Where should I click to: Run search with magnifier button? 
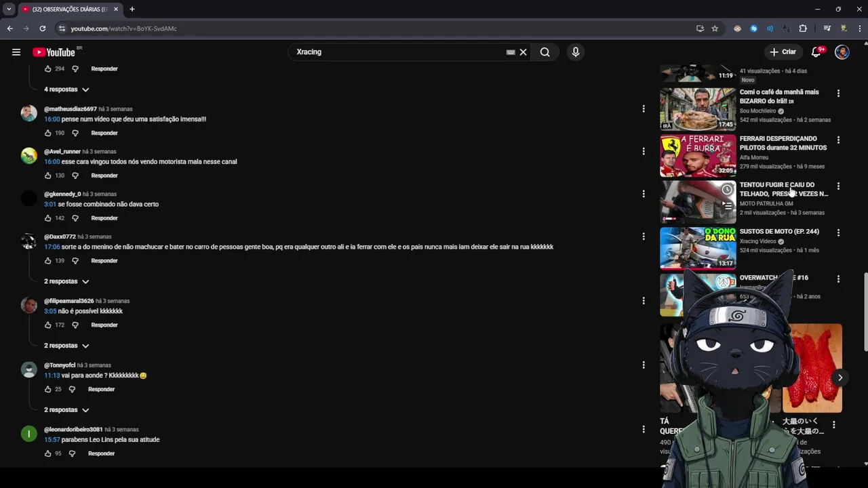(x=545, y=52)
